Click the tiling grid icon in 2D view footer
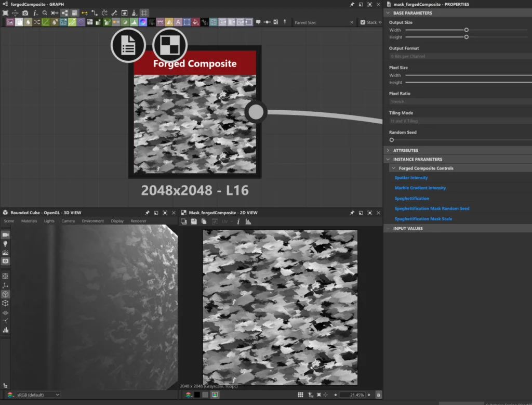 301,395
